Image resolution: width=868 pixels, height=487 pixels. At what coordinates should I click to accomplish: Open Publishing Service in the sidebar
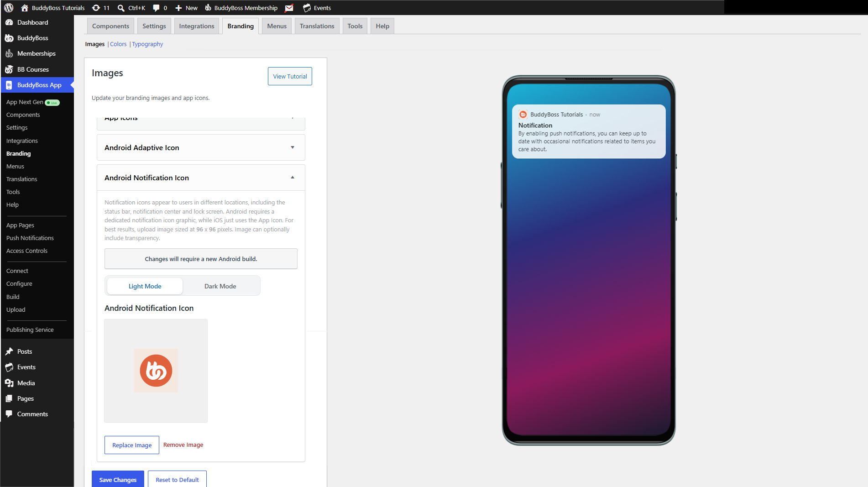(x=30, y=330)
